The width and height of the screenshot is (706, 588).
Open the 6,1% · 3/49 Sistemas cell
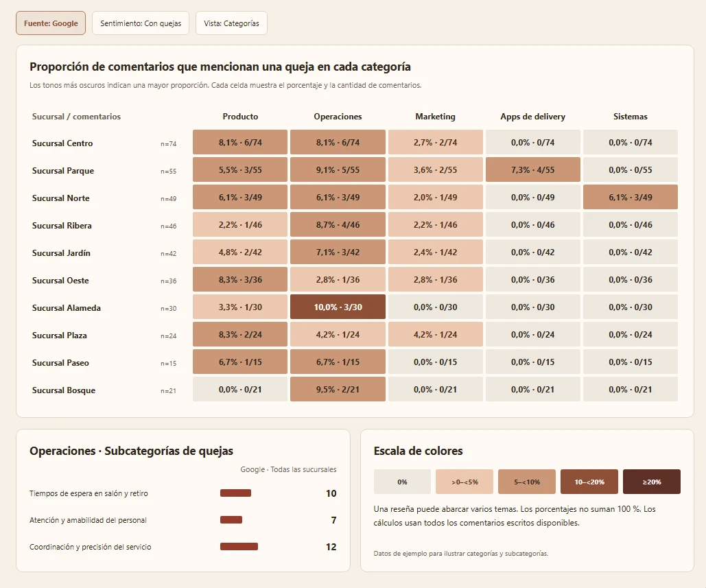631,197
